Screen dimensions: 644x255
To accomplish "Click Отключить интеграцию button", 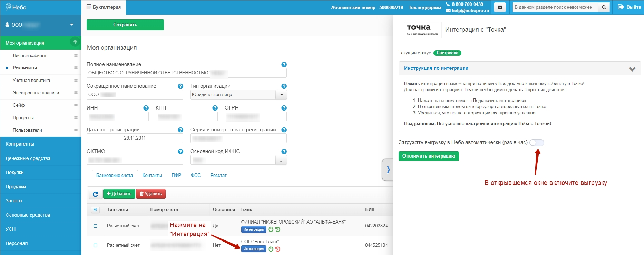I will 429,156.
